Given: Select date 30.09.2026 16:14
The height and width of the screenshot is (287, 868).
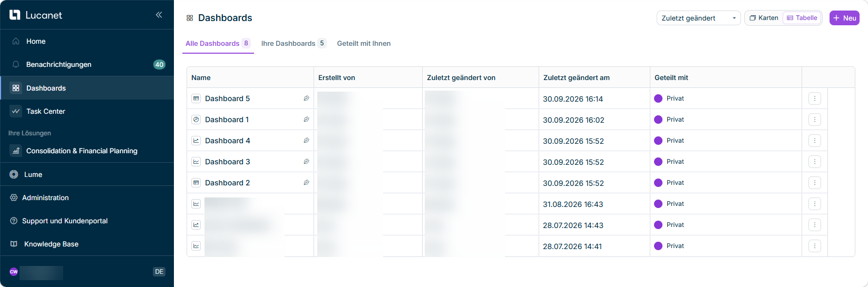Looking at the screenshot, I should [573, 99].
